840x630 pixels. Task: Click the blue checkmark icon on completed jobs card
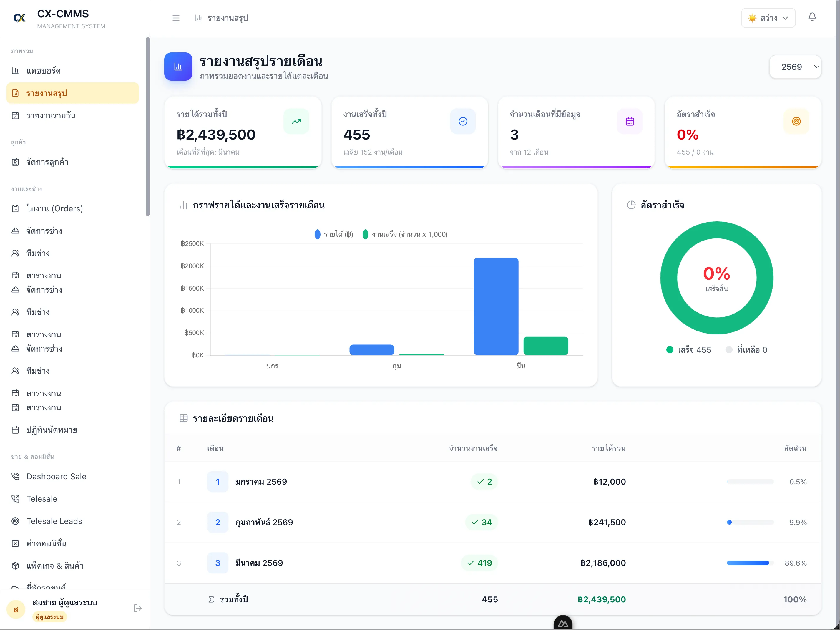click(x=463, y=122)
